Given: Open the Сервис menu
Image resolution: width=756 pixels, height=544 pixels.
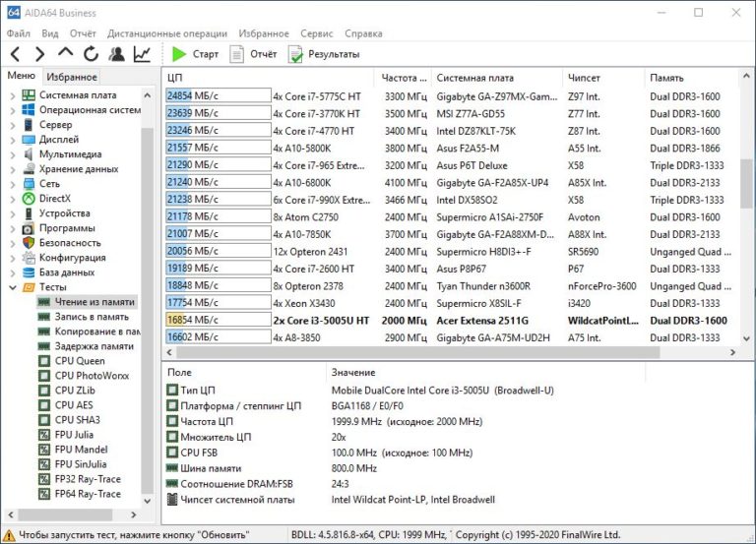Looking at the screenshot, I should pyautogui.click(x=317, y=33).
